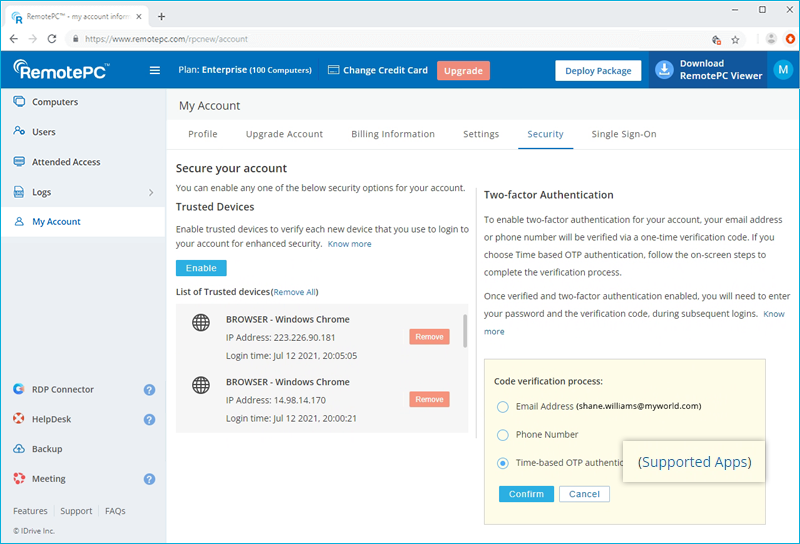
Task: Click the Attended Access icon
Action: click(x=19, y=161)
